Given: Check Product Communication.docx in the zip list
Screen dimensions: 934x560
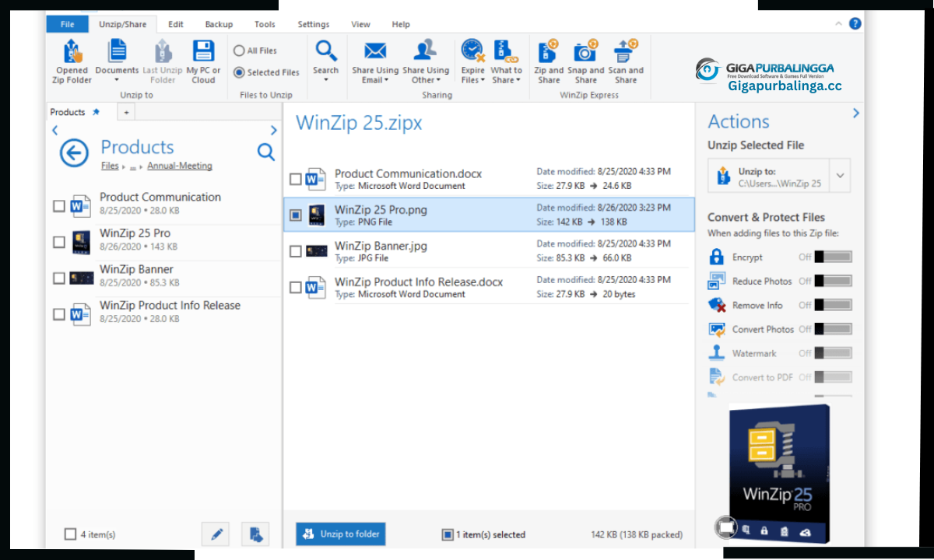Looking at the screenshot, I should pos(295,180).
